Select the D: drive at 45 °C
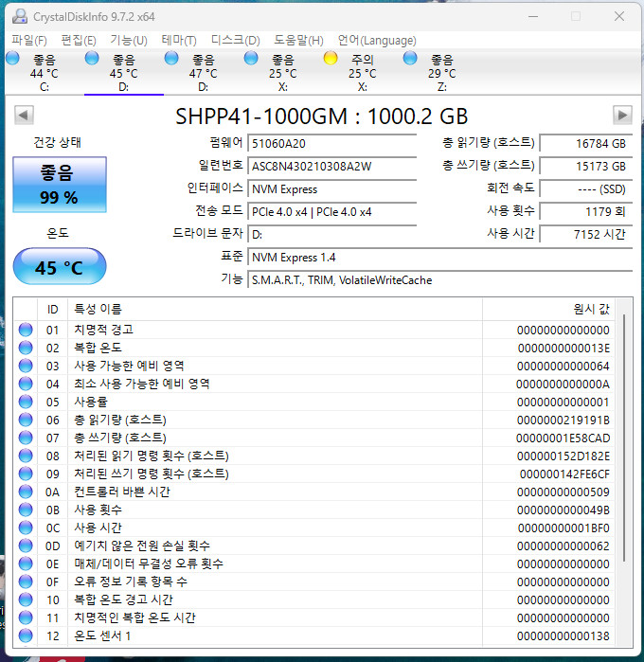This screenshot has width=644, height=662. 124,73
